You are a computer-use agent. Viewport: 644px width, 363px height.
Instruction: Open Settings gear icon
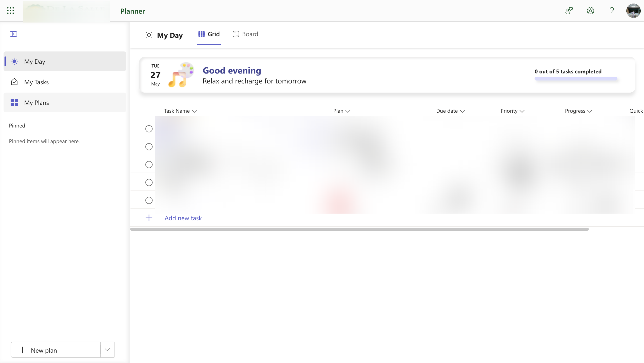(590, 11)
